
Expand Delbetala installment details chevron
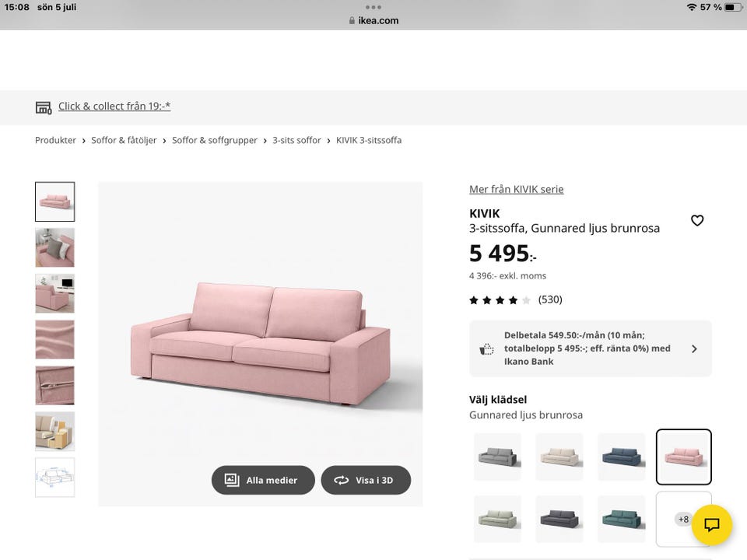[x=694, y=349]
